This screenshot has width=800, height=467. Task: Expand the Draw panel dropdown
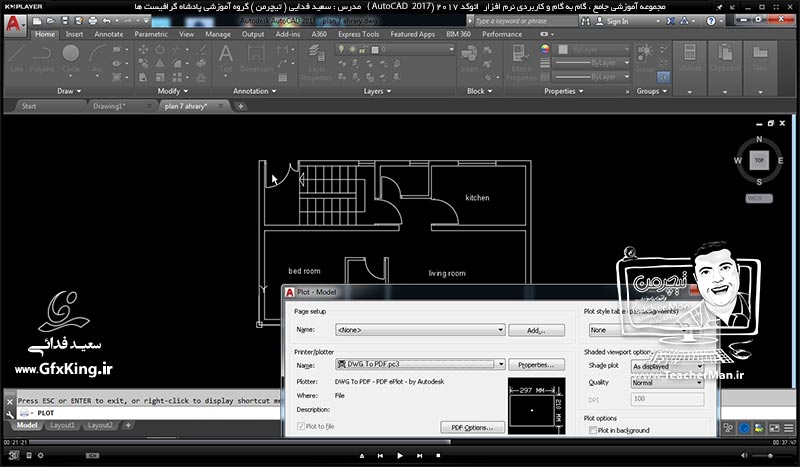tap(69, 91)
